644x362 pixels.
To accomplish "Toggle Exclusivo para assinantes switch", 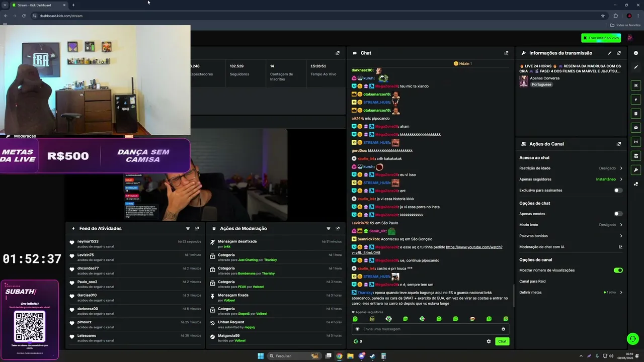I will (618, 190).
